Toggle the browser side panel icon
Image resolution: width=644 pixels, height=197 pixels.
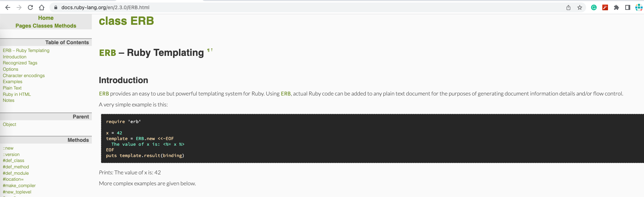pyautogui.click(x=628, y=7)
